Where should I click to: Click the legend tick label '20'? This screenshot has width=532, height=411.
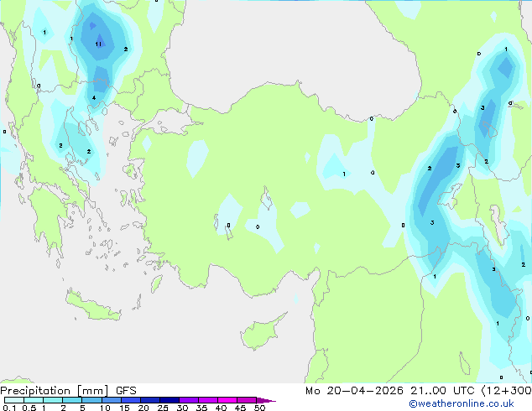tap(143, 408)
